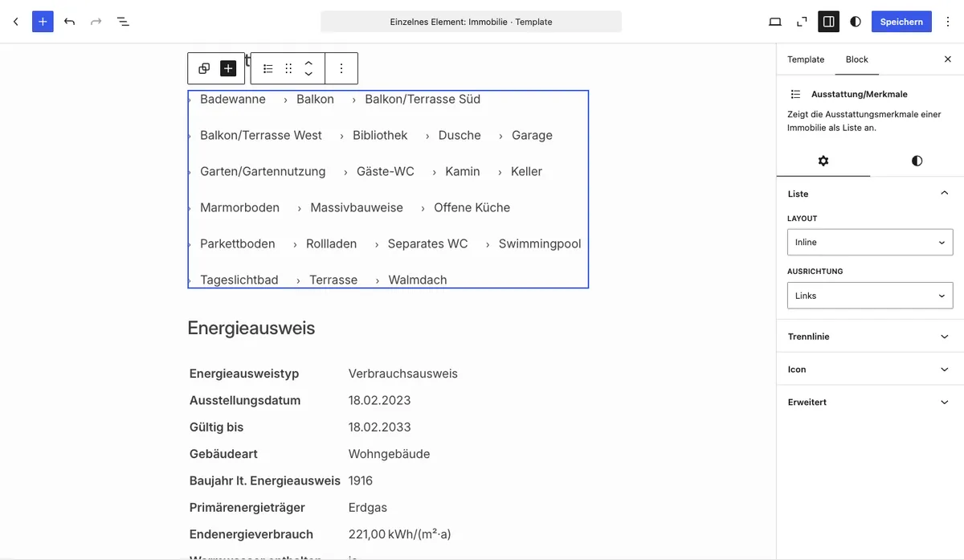Go back using the top-left chevron

pyautogui.click(x=15, y=22)
